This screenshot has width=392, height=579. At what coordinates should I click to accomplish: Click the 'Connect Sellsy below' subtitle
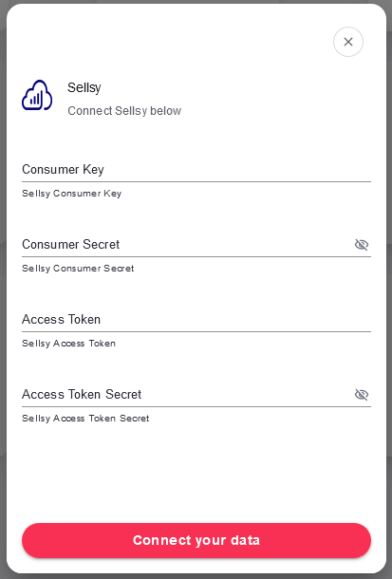click(124, 111)
